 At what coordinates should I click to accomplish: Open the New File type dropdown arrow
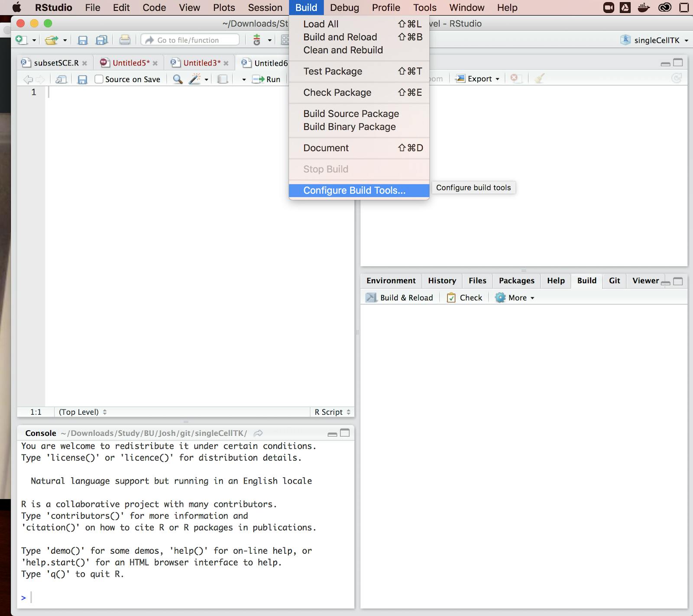coord(34,40)
